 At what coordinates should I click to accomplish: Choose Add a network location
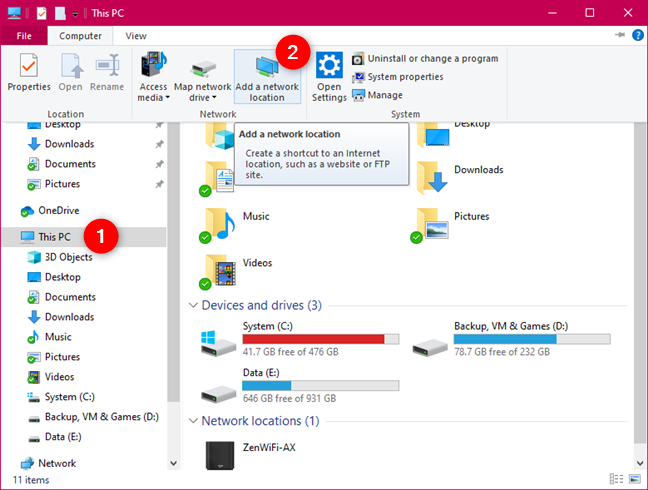[x=267, y=76]
